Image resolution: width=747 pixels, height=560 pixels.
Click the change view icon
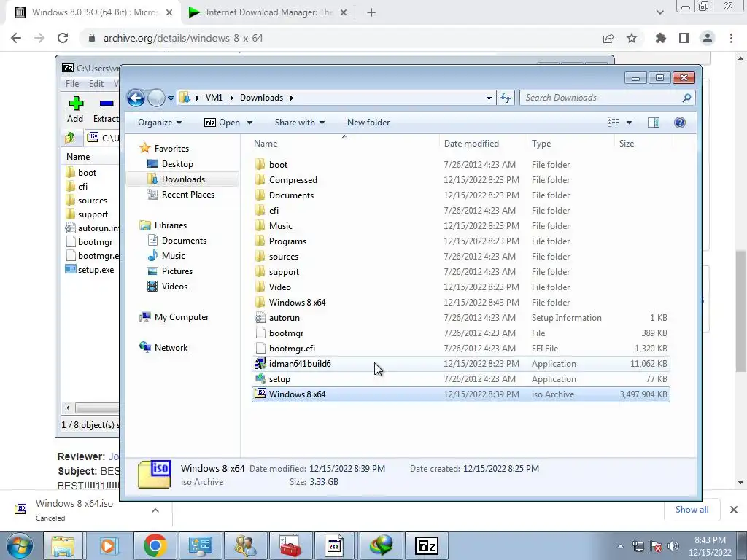point(613,122)
